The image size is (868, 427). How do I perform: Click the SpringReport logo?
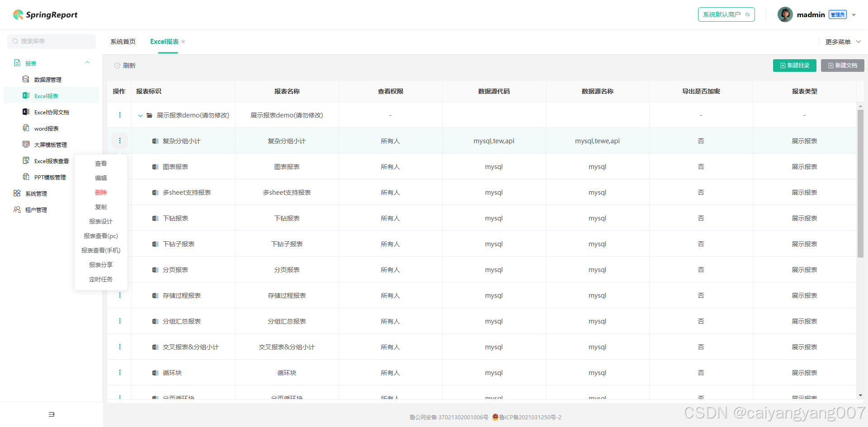coord(45,14)
